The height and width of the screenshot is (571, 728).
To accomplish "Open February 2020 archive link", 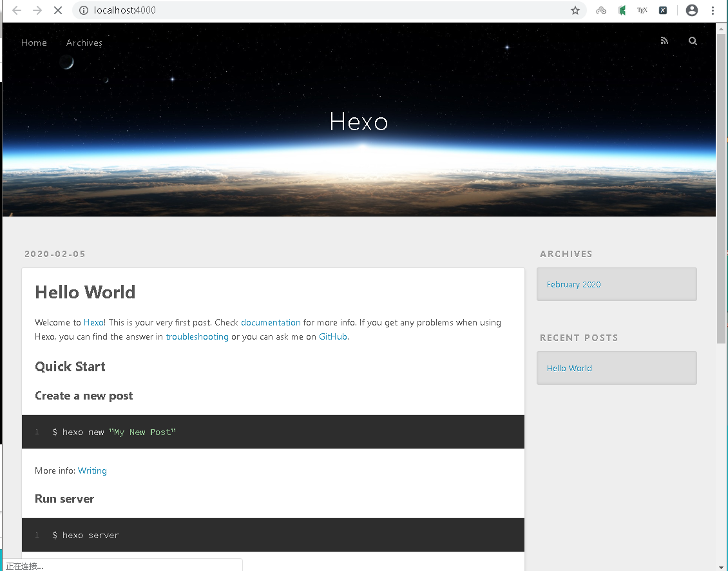I will point(573,284).
